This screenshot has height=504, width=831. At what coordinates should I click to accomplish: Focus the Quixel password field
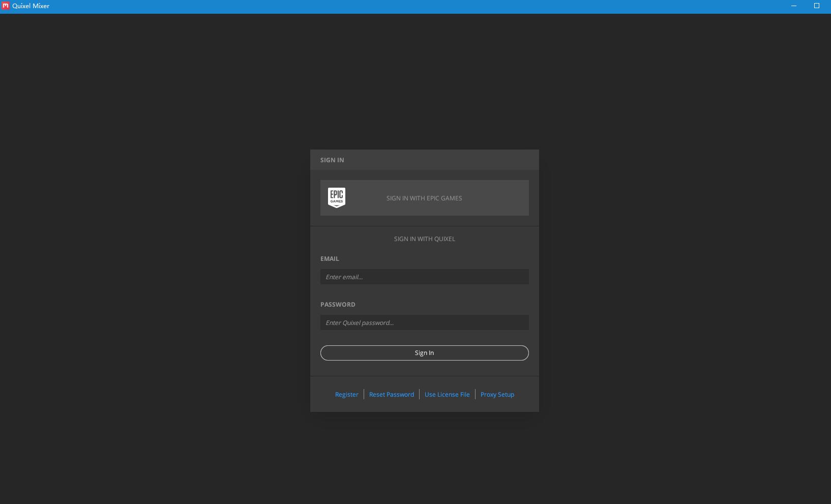click(424, 322)
